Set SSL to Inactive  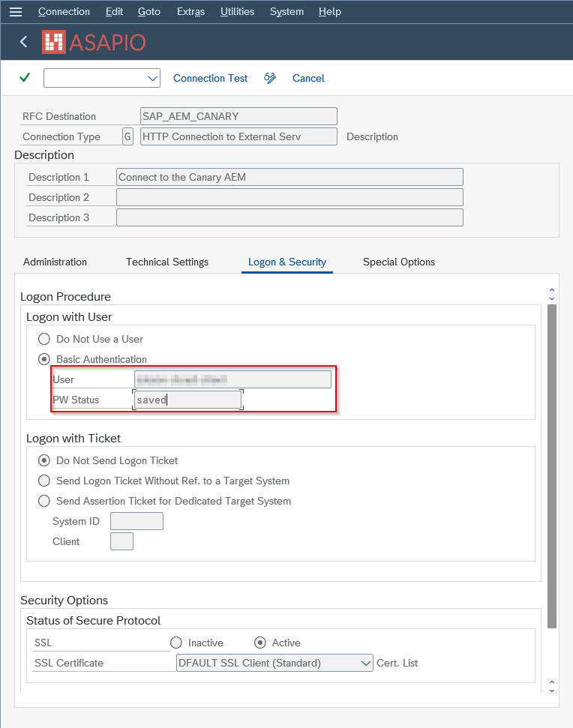coord(176,643)
